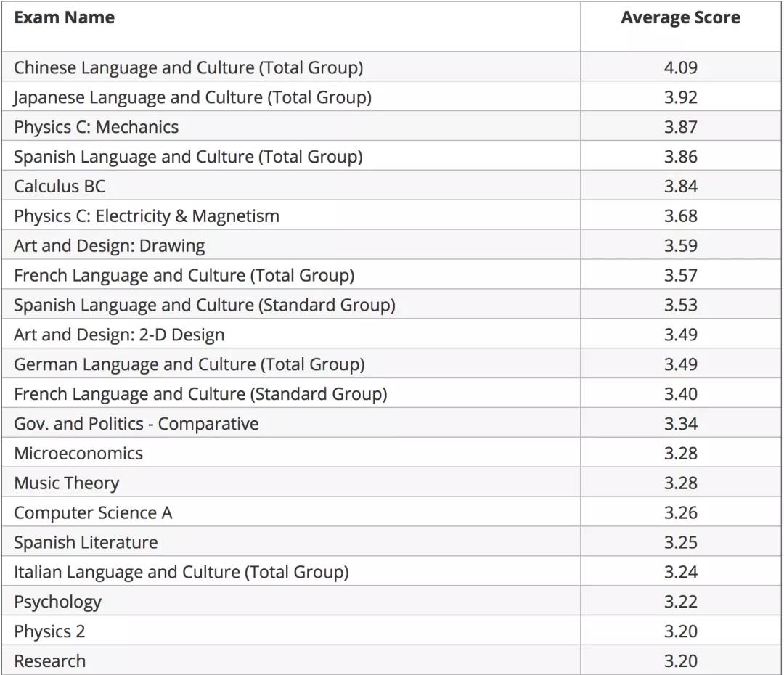Click the Average Score column header
The width and height of the screenshot is (784, 675).
coord(680,18)
